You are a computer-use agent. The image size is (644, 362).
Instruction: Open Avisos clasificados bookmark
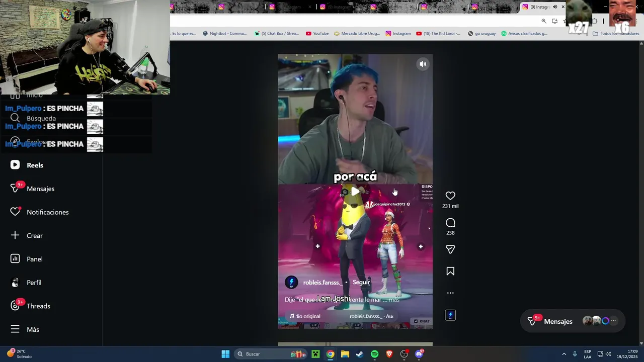[524, 34]
